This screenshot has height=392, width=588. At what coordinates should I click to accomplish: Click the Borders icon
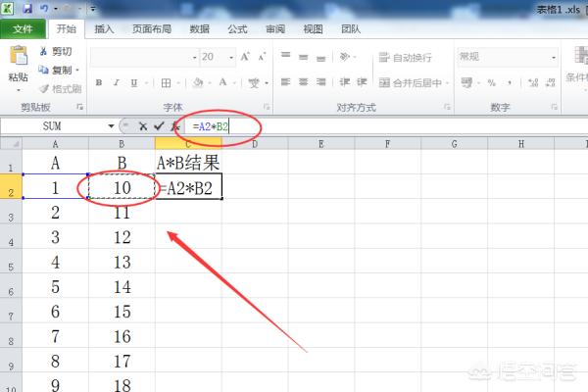[x=166, y=83]
